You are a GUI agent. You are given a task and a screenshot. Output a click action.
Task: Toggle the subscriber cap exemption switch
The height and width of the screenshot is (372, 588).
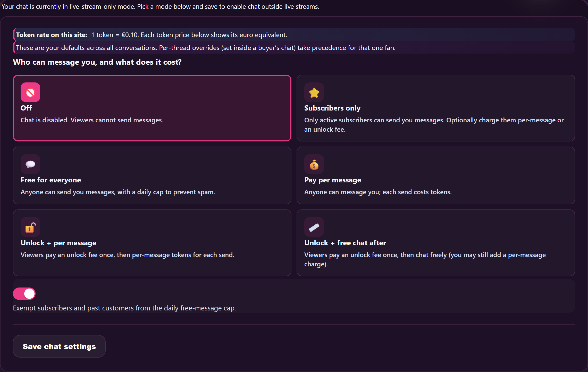point(24,294)
